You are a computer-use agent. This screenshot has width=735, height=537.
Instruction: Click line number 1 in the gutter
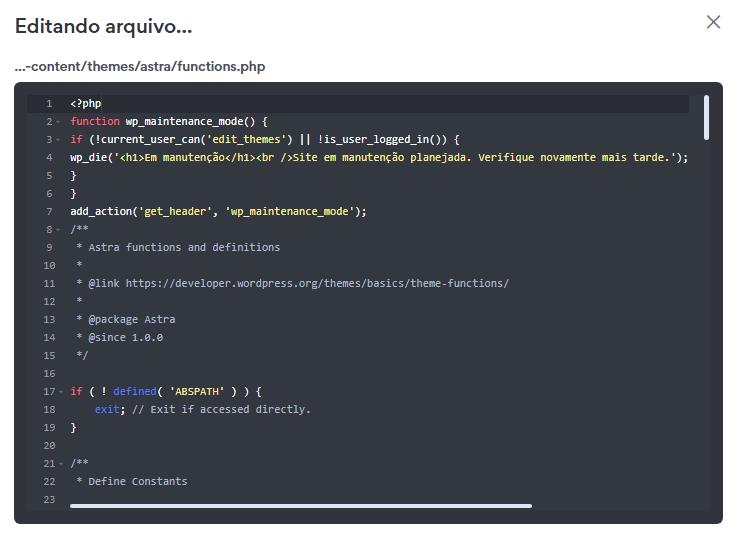coord(48,104)
